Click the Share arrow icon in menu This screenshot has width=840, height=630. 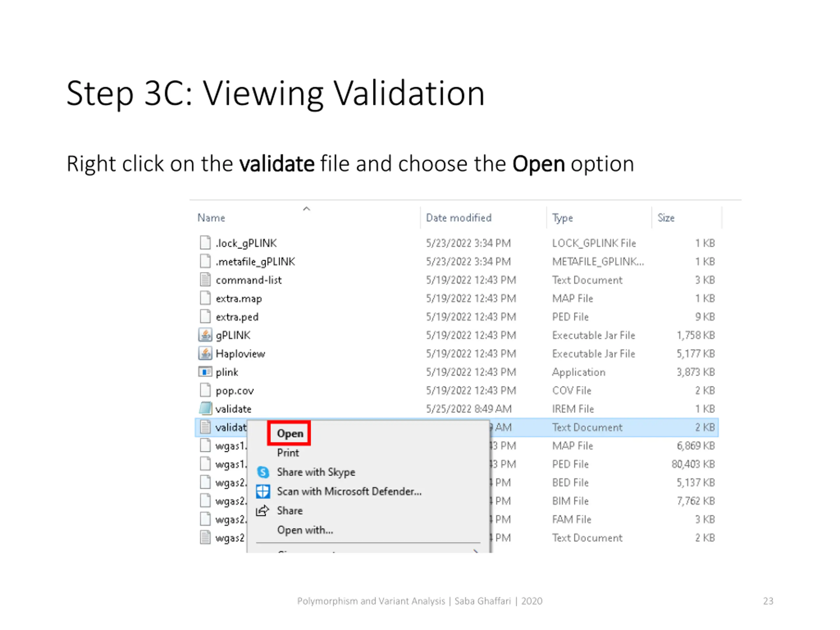click(x=262, y=511)
